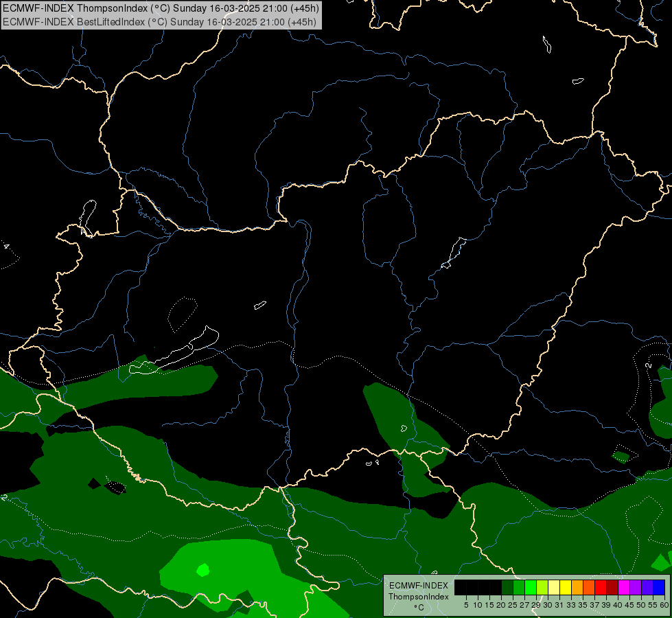Click the purple 45–50 legend swatch
Viewport: 672px width, 618px height.
pyautogui.click(x=635, y=588)
